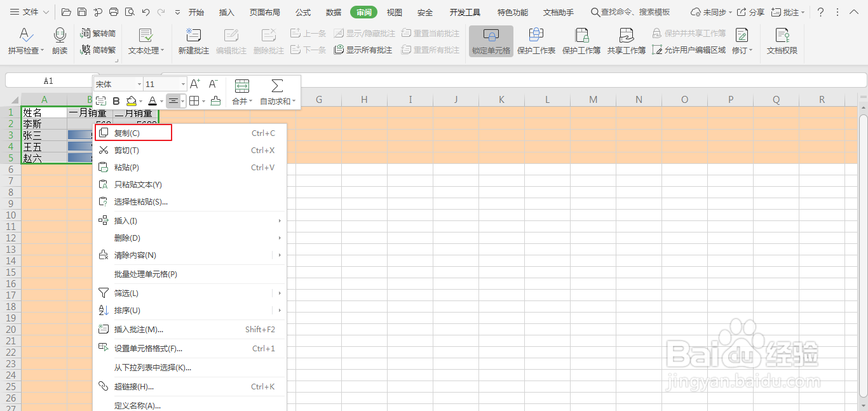
Task: Open 允许用户编辑区域 settings
Action: 689,50
